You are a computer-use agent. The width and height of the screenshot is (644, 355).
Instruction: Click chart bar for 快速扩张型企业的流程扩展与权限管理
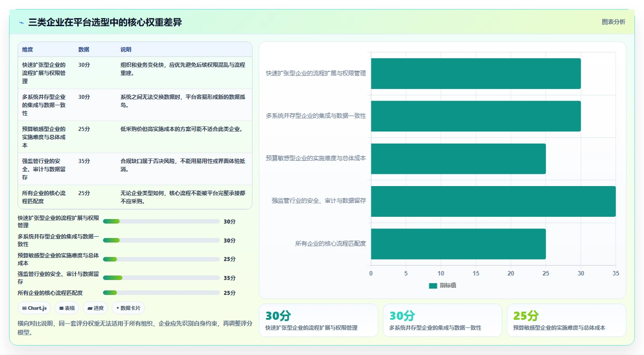point(476,74)
